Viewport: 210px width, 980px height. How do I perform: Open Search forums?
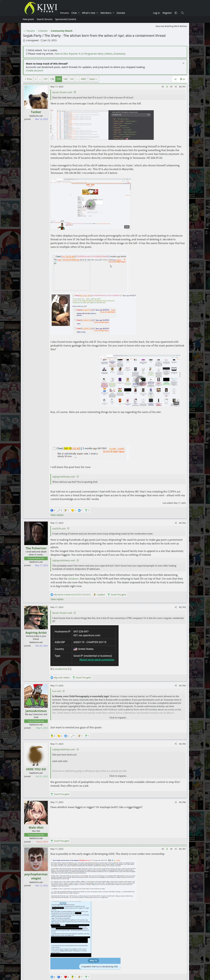pyautogui.click(x=45, y=19)
